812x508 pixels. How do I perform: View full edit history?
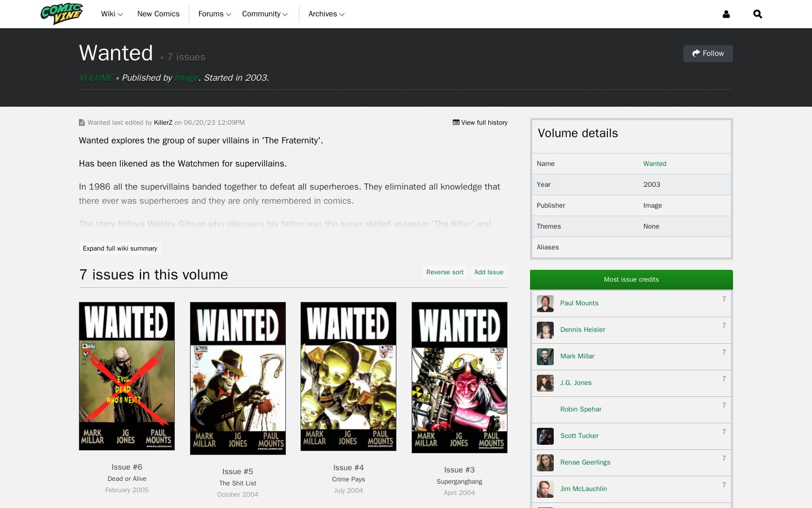[480, 122]
